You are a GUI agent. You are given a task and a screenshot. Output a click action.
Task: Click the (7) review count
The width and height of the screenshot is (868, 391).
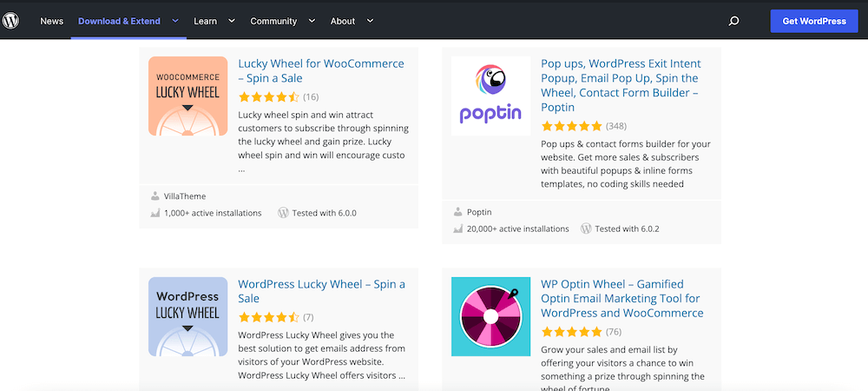pos(308,317)
